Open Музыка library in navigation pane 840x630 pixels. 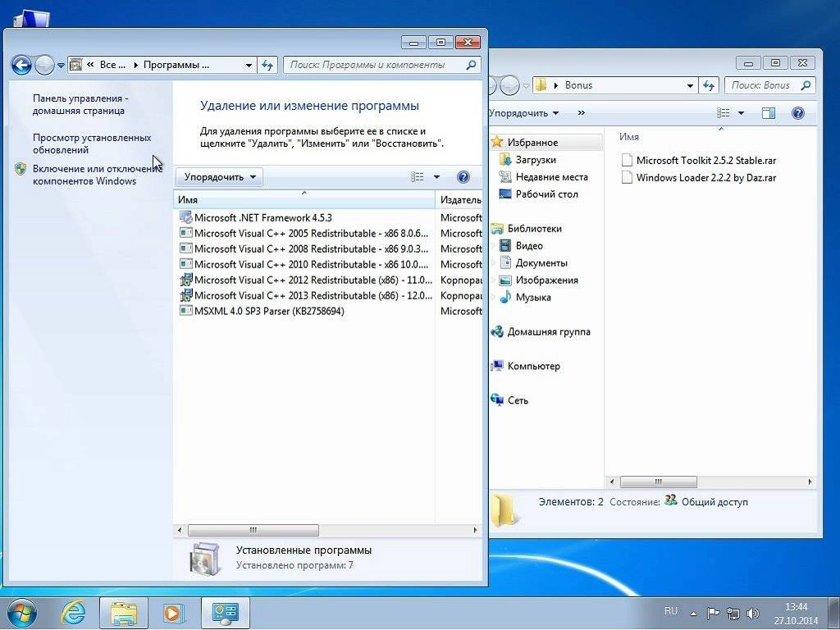533,297
